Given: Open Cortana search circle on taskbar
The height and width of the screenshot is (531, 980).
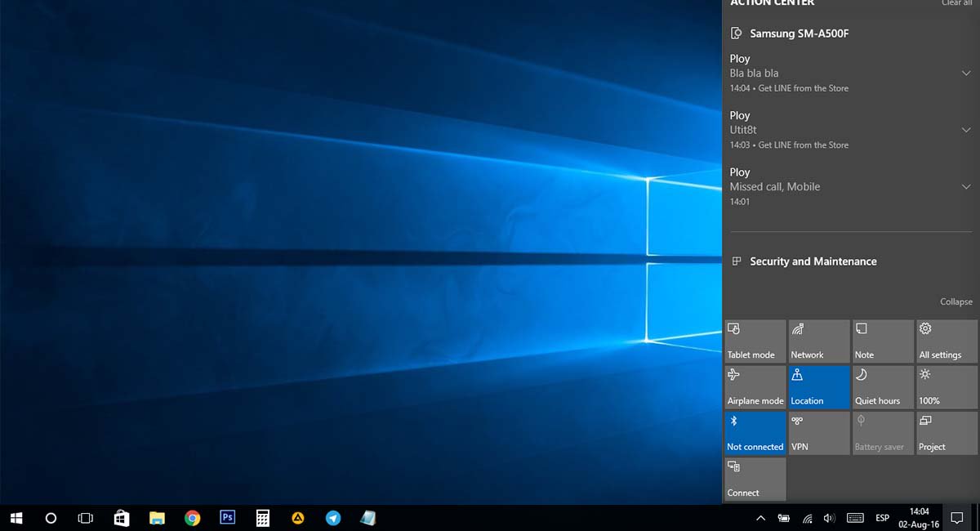Looking at the screenshot, I should click(51, 518).
